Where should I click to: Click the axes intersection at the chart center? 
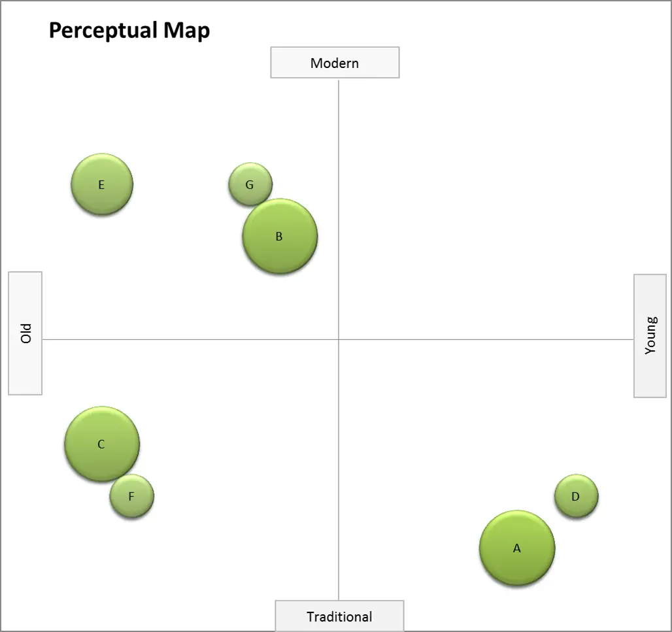click(x=339, y=339)
